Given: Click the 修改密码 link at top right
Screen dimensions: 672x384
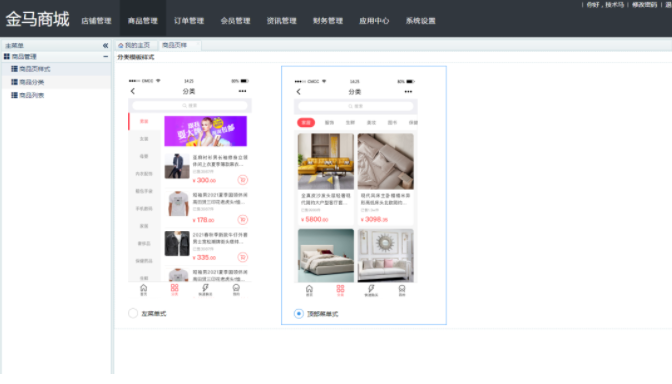Looking at the screenshot, I should (645, 5).
